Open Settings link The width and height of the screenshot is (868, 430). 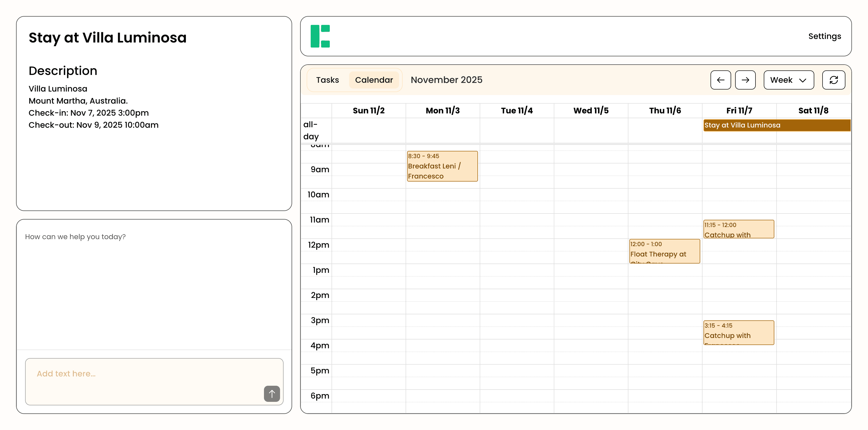click(x=824, y=36)
